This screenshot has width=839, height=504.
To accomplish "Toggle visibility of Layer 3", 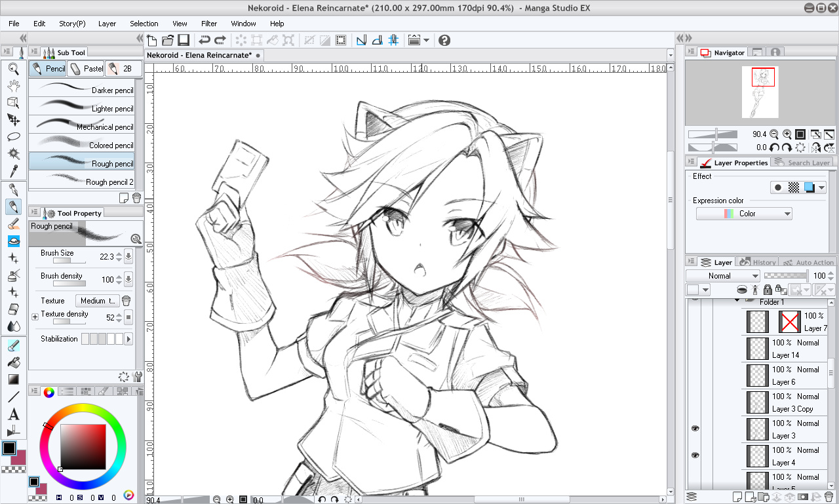I will 695,428.
